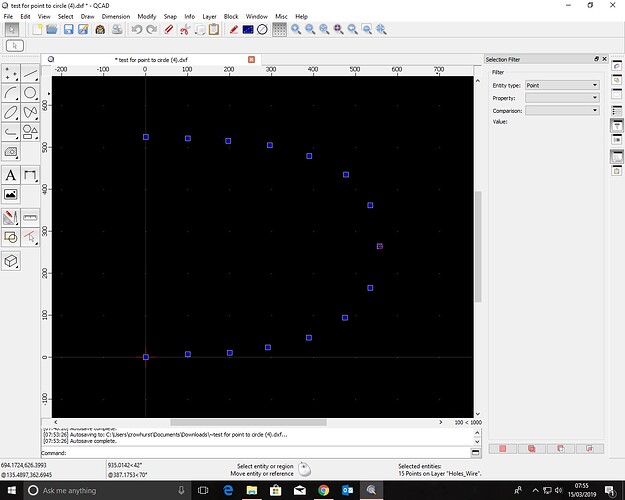Viewport: 625px width, 500px height.
Task: Open the Comparison dropdown
Action: (x=562, y=111)
